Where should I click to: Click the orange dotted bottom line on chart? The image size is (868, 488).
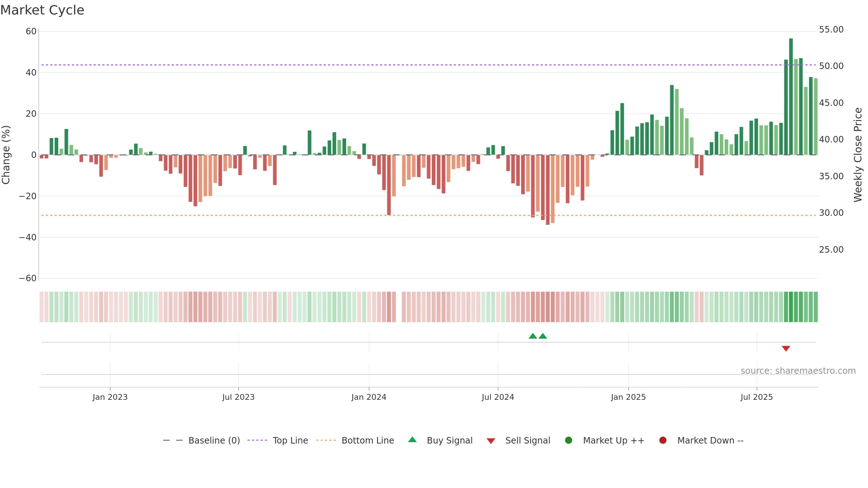click(x=429, y=215)
